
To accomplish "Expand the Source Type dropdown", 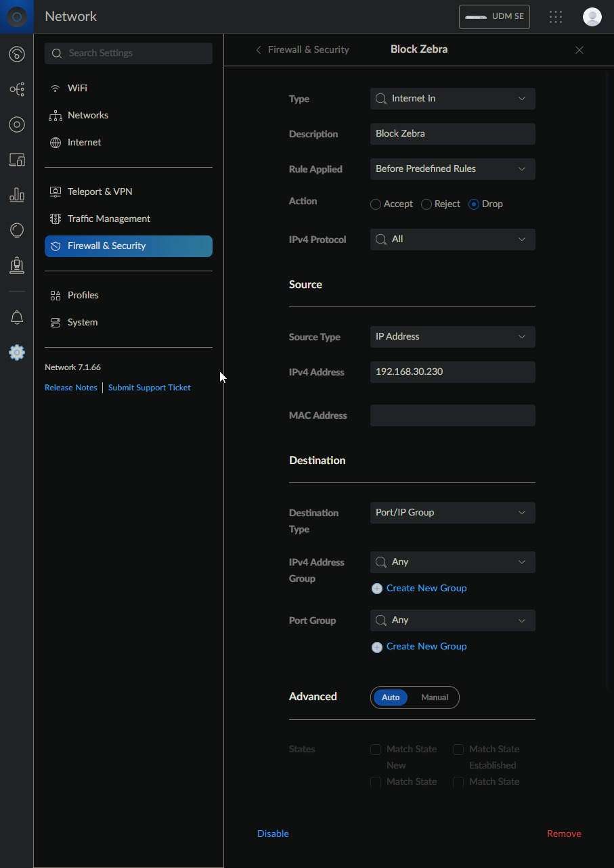I will [x=452, y=337].
